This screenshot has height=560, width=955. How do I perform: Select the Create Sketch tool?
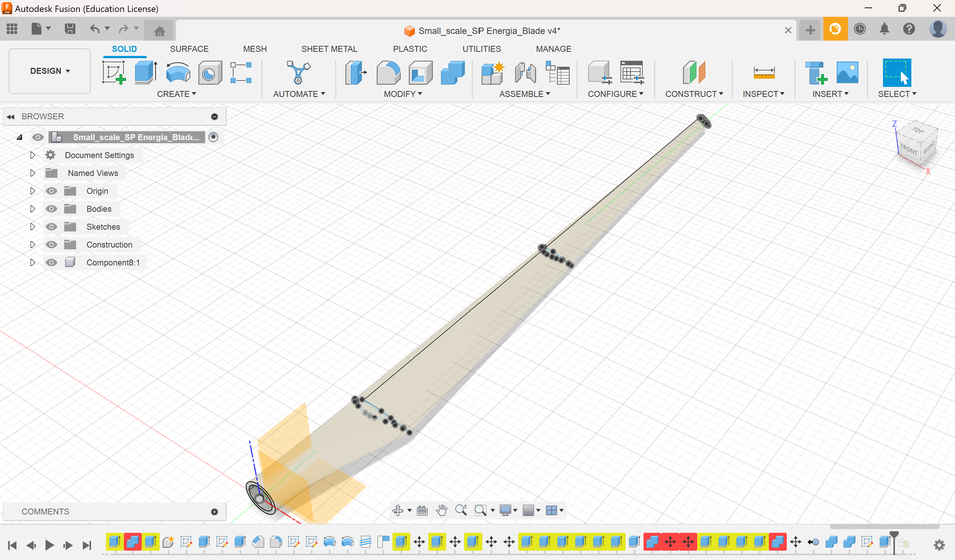tap(114, 72)
